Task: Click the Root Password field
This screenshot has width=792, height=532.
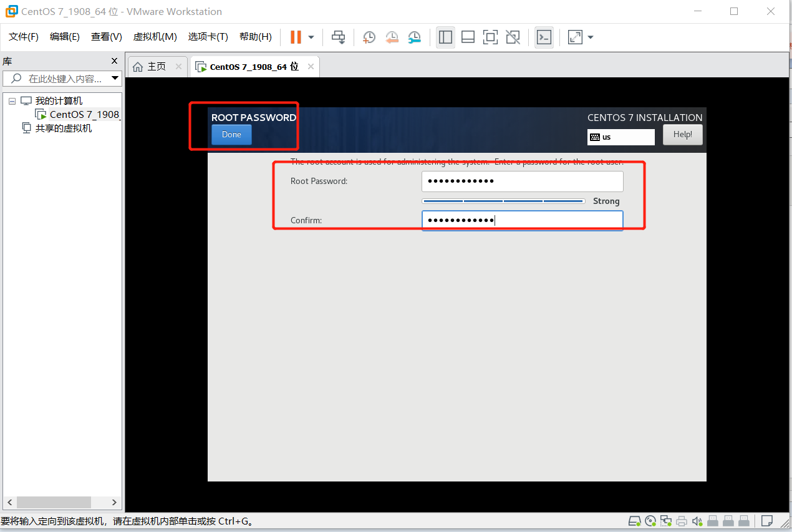Action: (523, 181)
